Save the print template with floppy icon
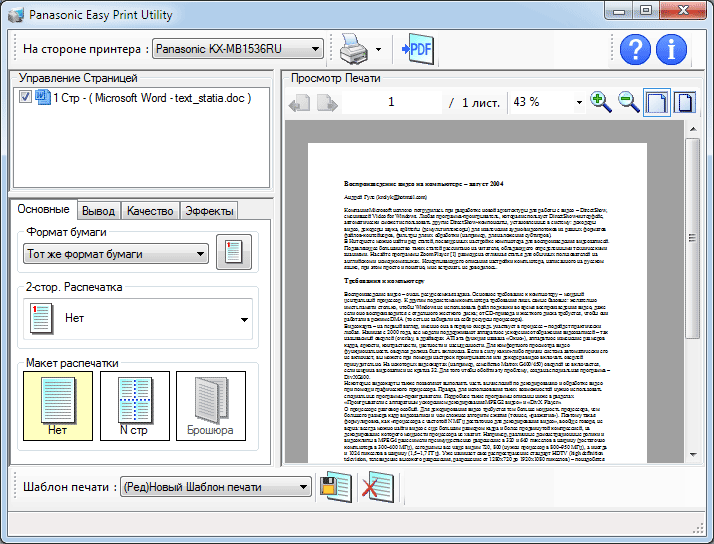The height and width of the screenshot is (544, 714). (336, 487)
